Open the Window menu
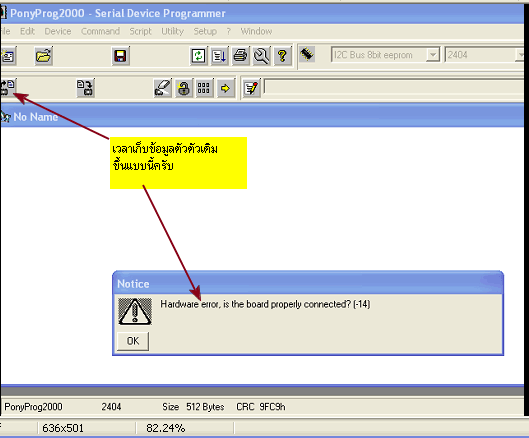 point(256,31)
